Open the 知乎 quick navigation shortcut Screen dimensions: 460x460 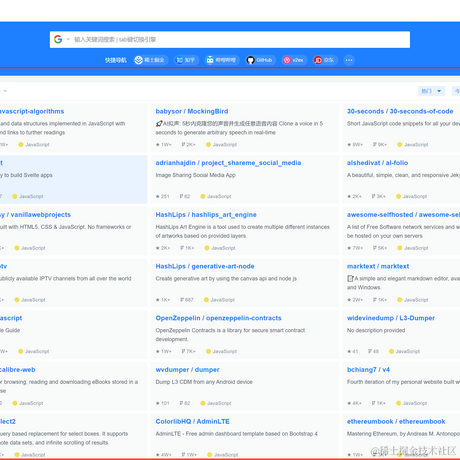coord(186,60)
